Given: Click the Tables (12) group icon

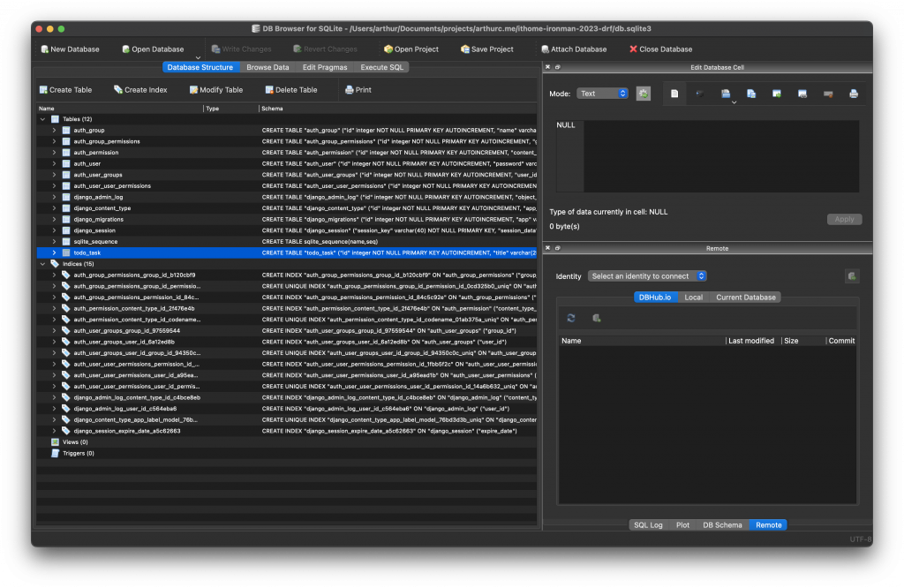Looking at the screenshot, I should click(55, 119).
